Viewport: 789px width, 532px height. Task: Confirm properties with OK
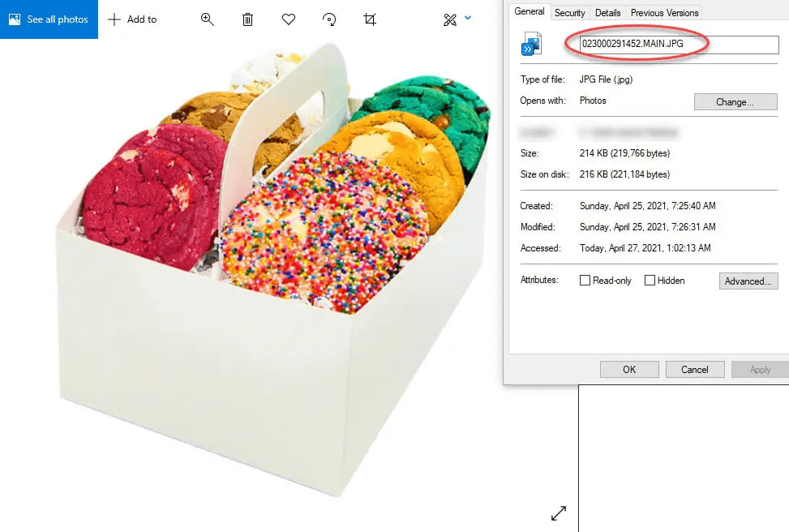click(629, 369)
